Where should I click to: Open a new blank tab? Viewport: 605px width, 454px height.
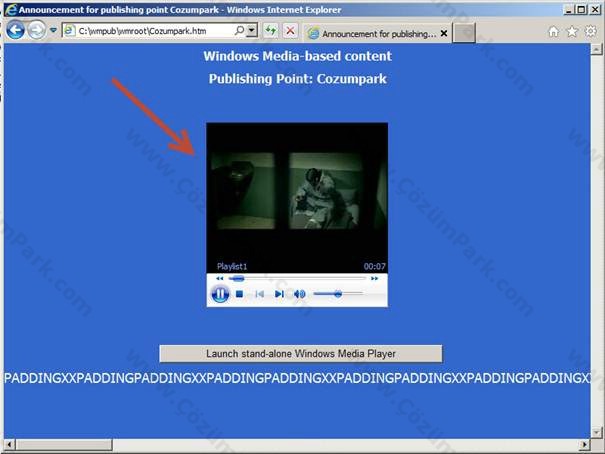(x=464, y=33)
